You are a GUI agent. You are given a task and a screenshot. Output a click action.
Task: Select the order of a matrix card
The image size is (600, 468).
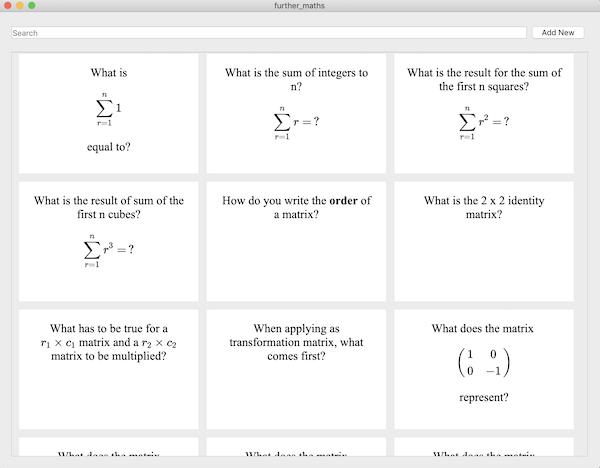coord(296,240)
